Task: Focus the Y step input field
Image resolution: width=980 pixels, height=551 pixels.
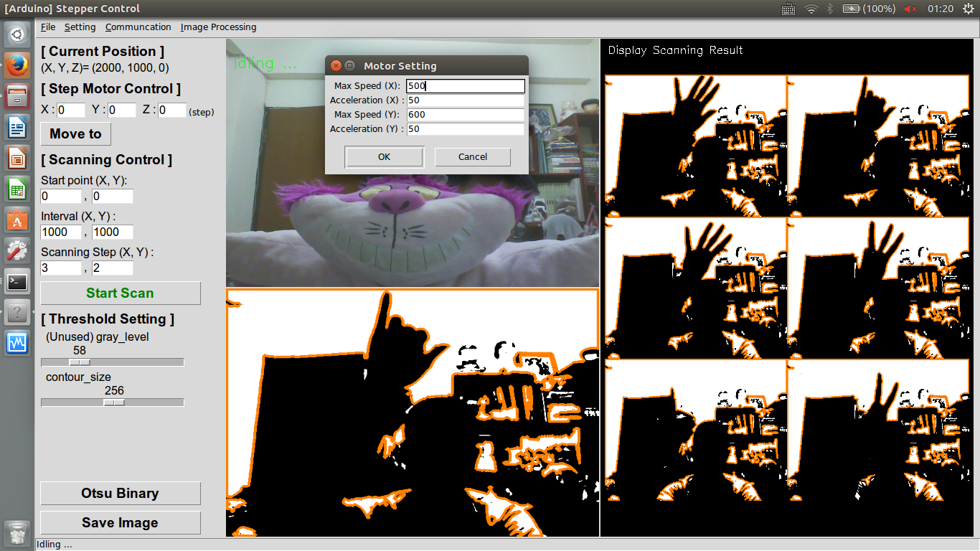Action: (122, 110)
